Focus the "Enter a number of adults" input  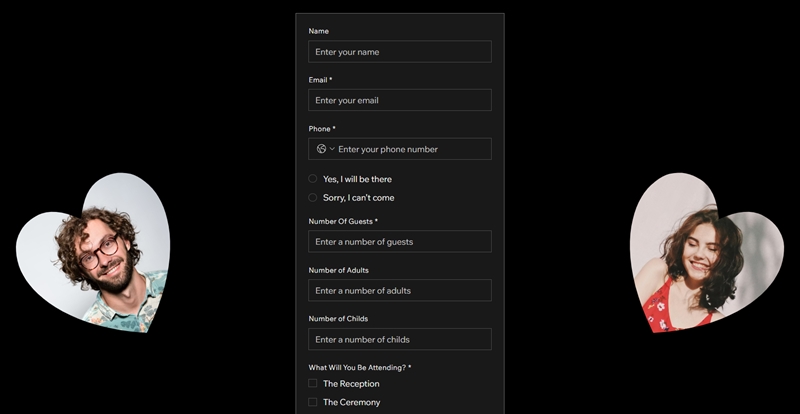(400, 291)
